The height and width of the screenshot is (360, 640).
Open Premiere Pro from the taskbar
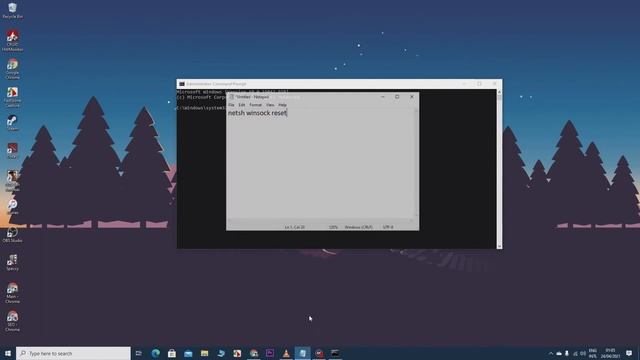tap(270, 353)
